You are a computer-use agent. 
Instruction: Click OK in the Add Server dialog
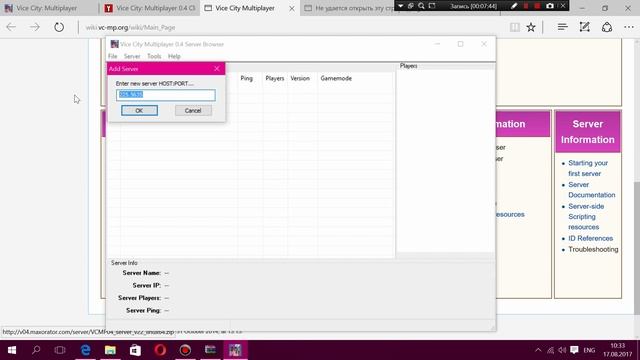pyautogui.click(x=139, y=111)
